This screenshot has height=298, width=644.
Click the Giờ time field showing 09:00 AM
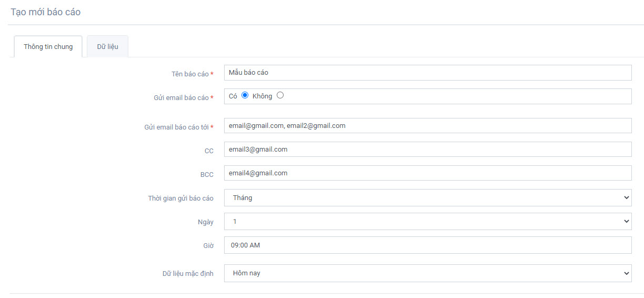tap(427, 245)
